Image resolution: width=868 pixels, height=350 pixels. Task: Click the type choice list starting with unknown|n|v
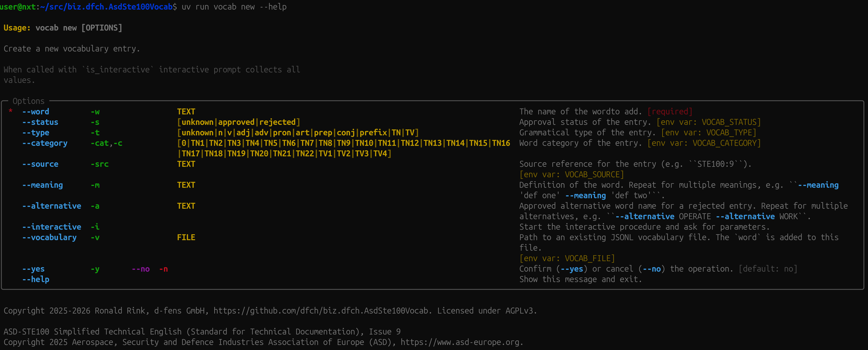pos(298,133)
